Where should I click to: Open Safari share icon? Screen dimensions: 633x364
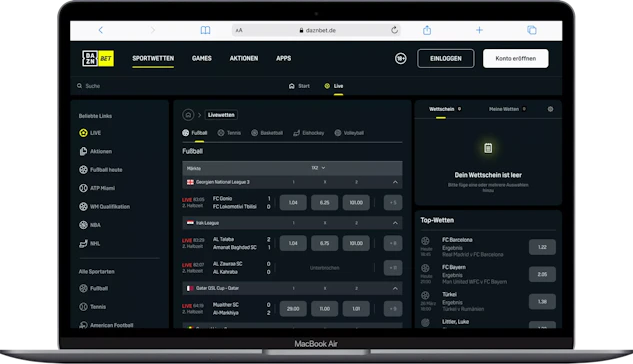point(427,30)
